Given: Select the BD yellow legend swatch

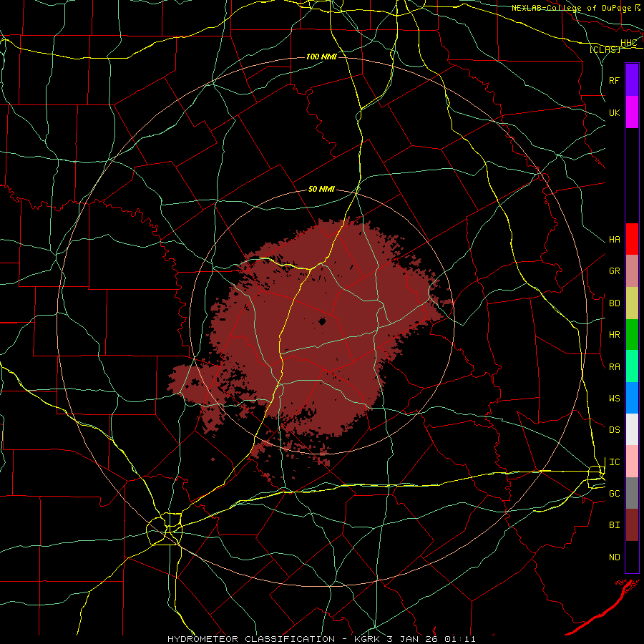Looking at the screenshot, I should [x=632, y=303].
